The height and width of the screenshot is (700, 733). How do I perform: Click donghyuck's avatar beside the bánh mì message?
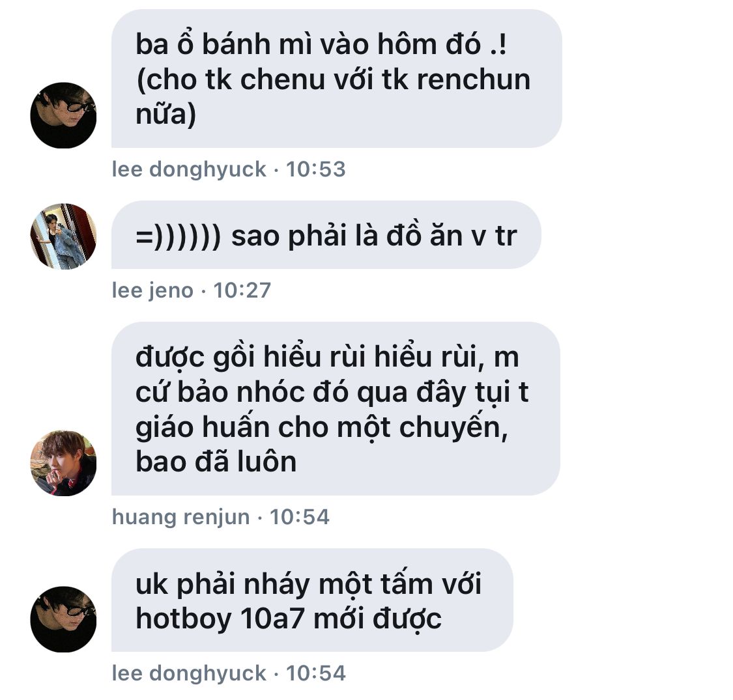point(63,115)
